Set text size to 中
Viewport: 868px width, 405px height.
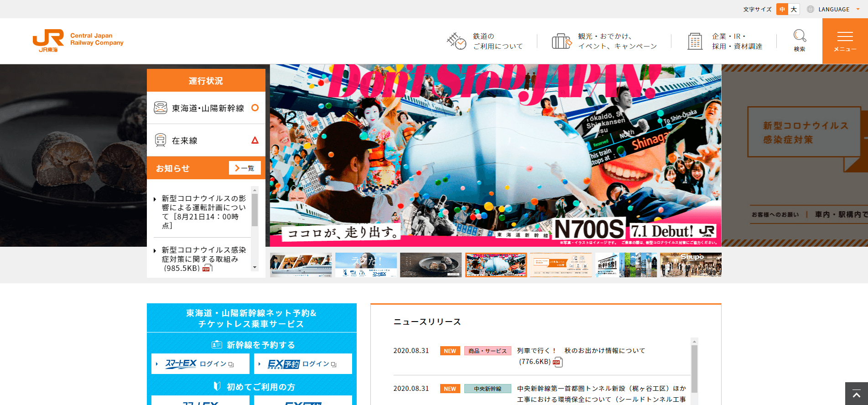[x=782, y=9]
